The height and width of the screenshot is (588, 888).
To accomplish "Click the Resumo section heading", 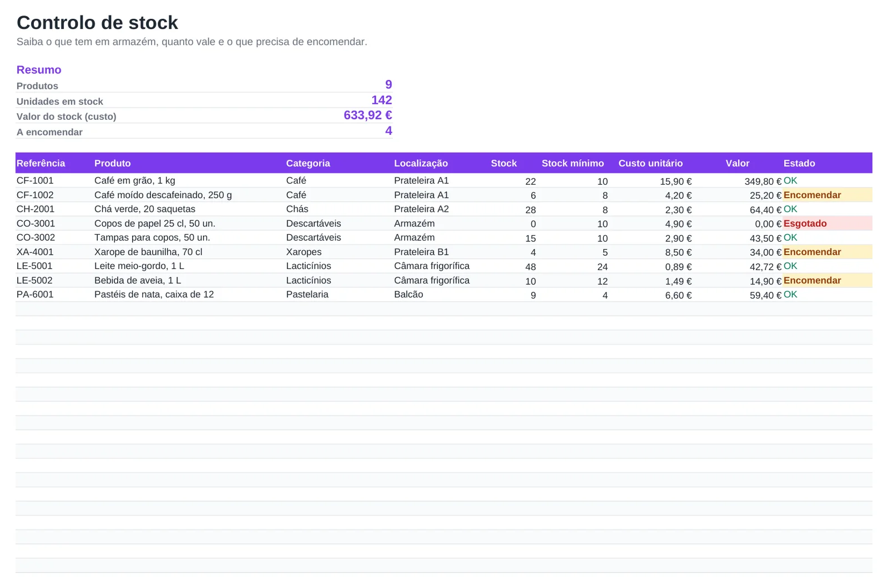I will tap(39, 70).
